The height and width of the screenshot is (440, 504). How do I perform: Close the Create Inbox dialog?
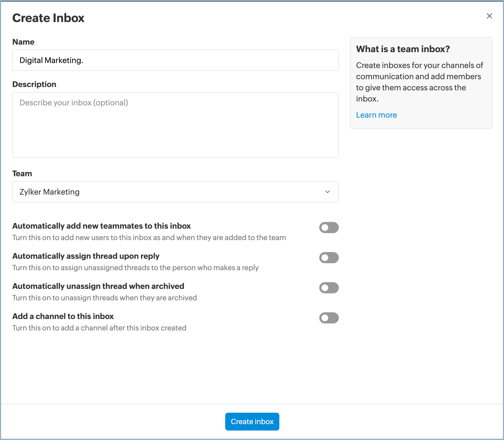point(489,16)
